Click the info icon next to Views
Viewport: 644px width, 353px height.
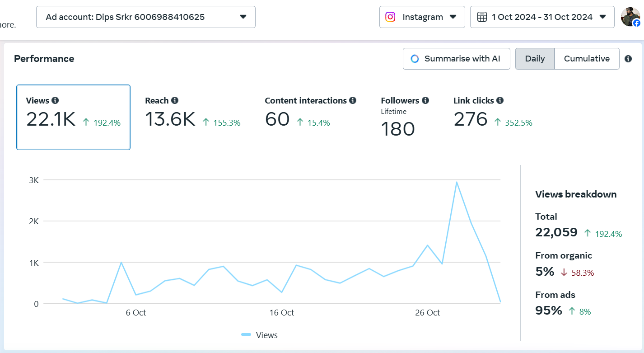click(55, 101)
